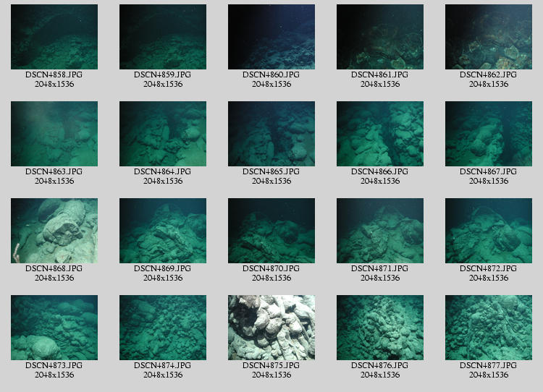Open thumbnail image DSCN4865.JPG

pos(271,134)
